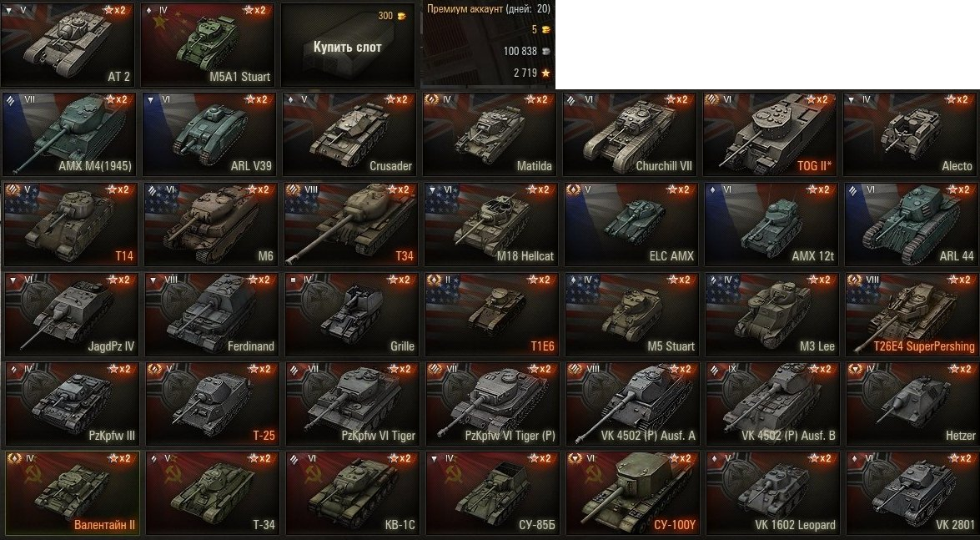This screenshot has height=540, width=980.
Task: Click x2 star bonus on T26E4 SuperPershing
Action: point(957,279)
